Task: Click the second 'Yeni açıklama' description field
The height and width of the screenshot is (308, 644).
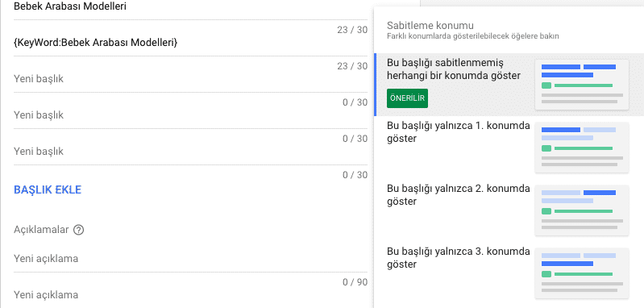Action: 190,295
